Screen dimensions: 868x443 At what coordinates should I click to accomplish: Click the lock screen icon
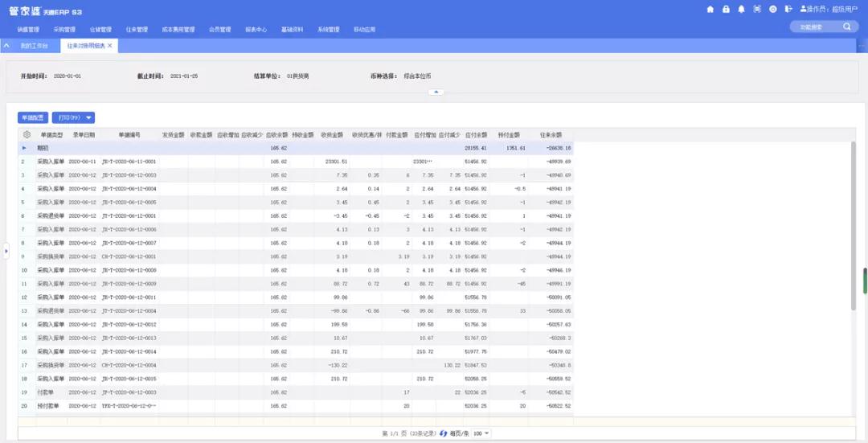pyautogui.click(x=726, y=10)
